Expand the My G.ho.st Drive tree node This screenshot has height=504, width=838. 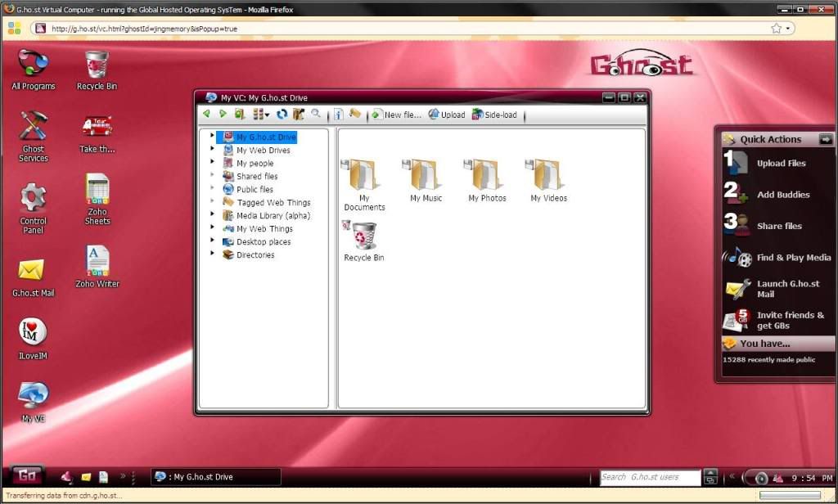213,136
